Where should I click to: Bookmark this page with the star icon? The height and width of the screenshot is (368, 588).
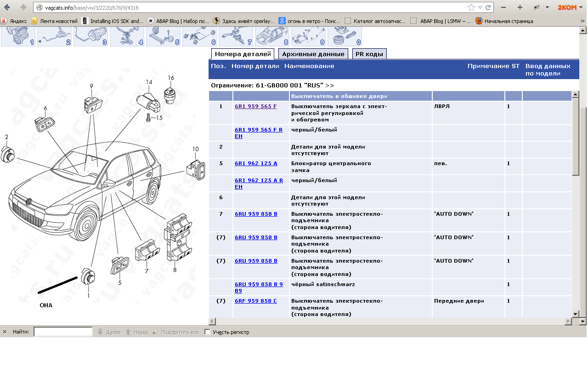tap(471, 7)
